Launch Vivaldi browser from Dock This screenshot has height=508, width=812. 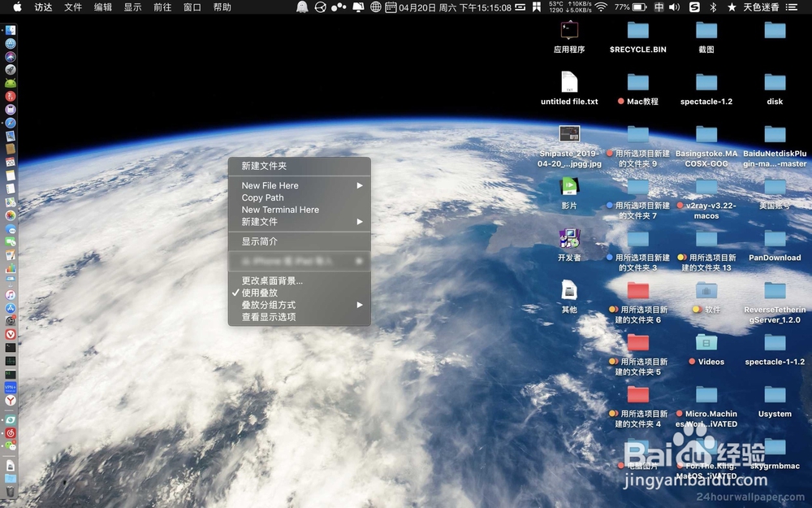(11, 334)
